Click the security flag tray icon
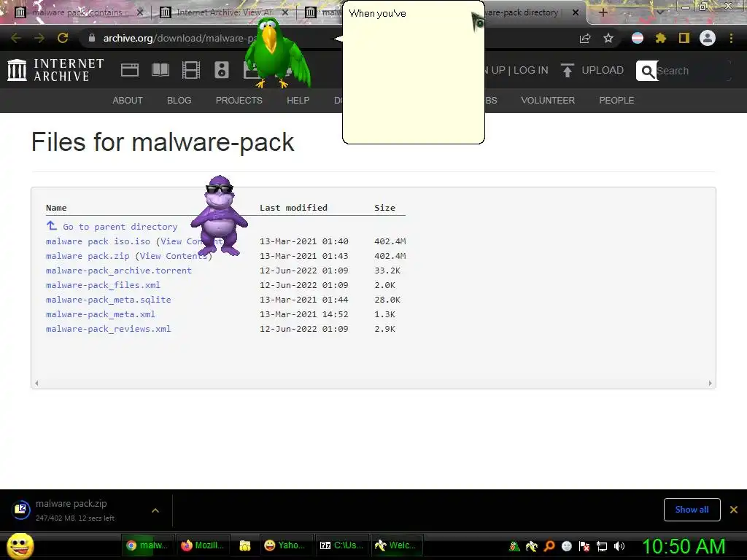This screenshot has width=747, height=560. 584,546
